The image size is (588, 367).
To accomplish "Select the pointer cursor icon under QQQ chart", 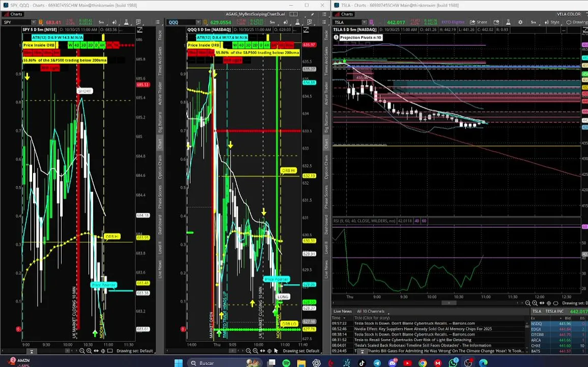I will [x=276, y=351].
